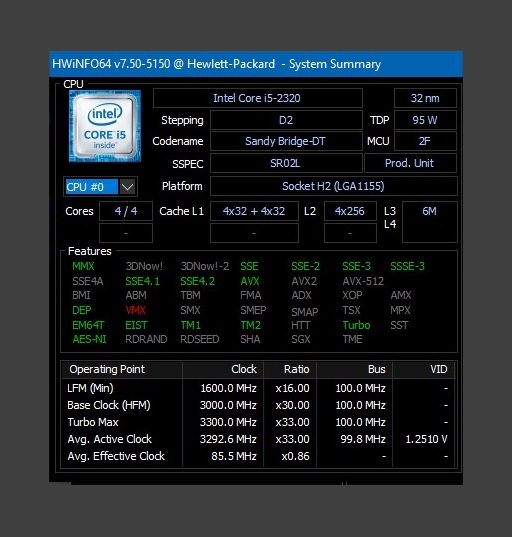Click the SGX feature label
This screenshot has width=512, height=537.
point(301,339)
